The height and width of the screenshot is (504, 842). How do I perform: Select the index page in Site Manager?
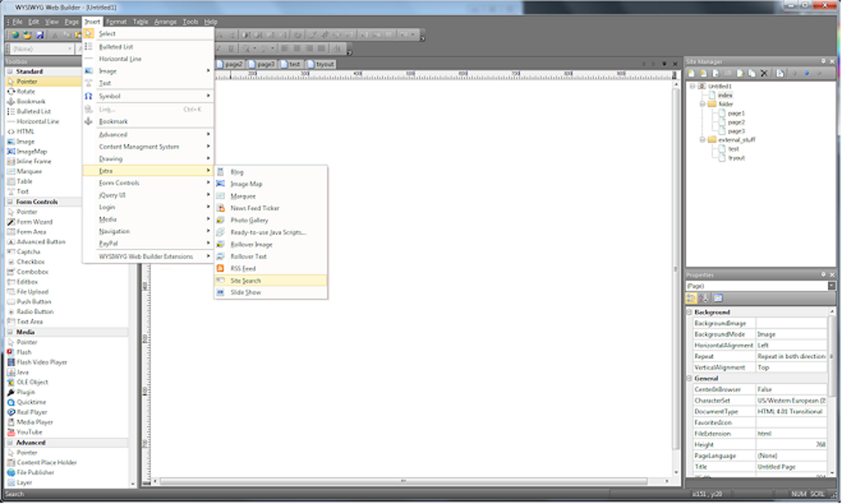(725, 95)
